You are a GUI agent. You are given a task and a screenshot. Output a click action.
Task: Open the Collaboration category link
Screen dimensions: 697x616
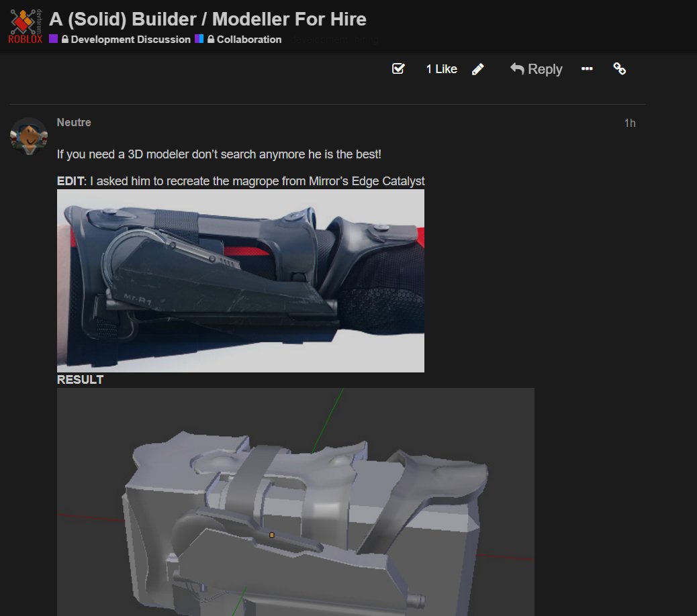point(249,40)
